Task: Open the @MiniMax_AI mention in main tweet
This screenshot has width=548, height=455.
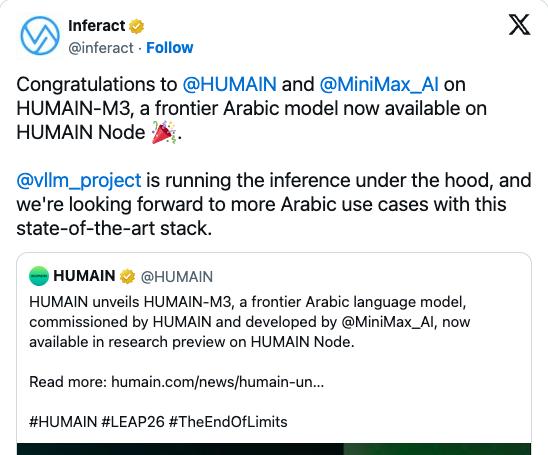Action: (x=379, y=85)
